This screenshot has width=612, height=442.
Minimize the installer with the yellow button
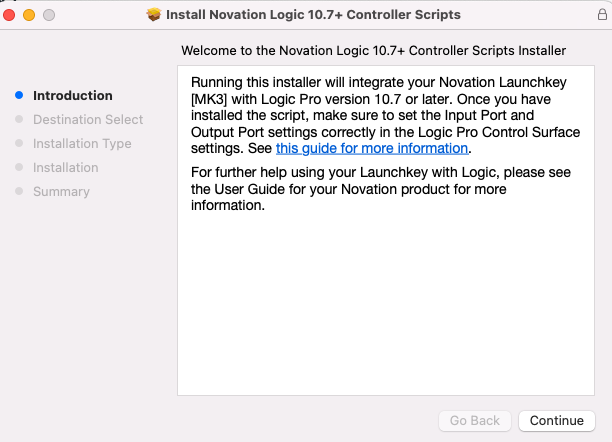29,15
